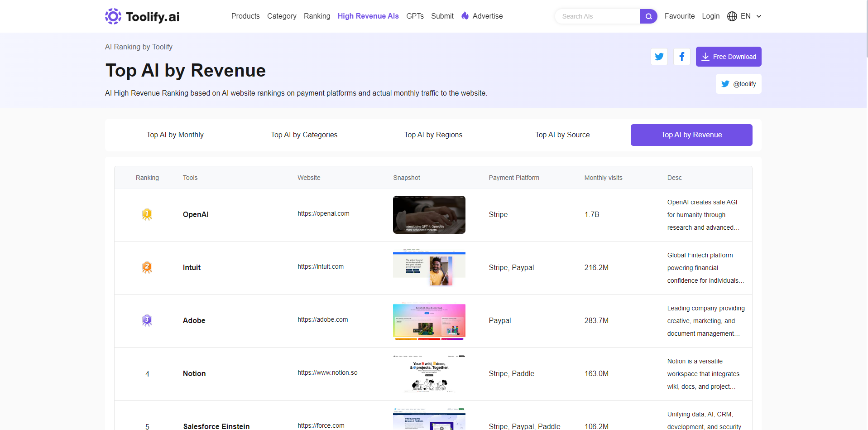
Task: Select the Top AI by Revenue tab
Action: (x=691, y=135)
